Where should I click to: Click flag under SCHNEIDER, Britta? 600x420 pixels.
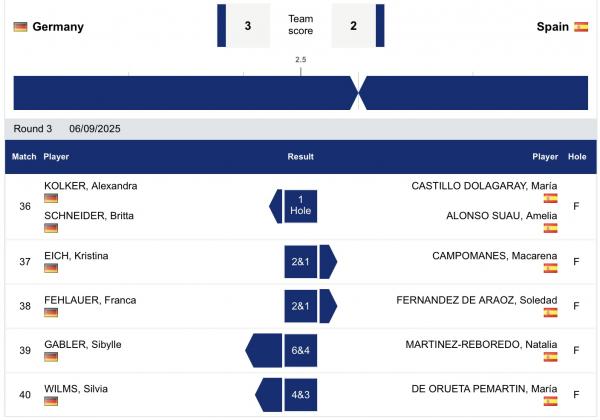click(51, 228)
